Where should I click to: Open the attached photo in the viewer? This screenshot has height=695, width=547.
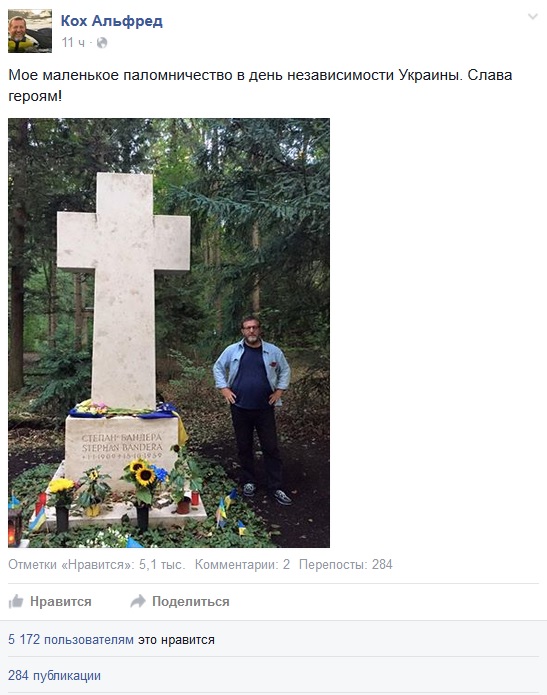[x=169, y=333]
